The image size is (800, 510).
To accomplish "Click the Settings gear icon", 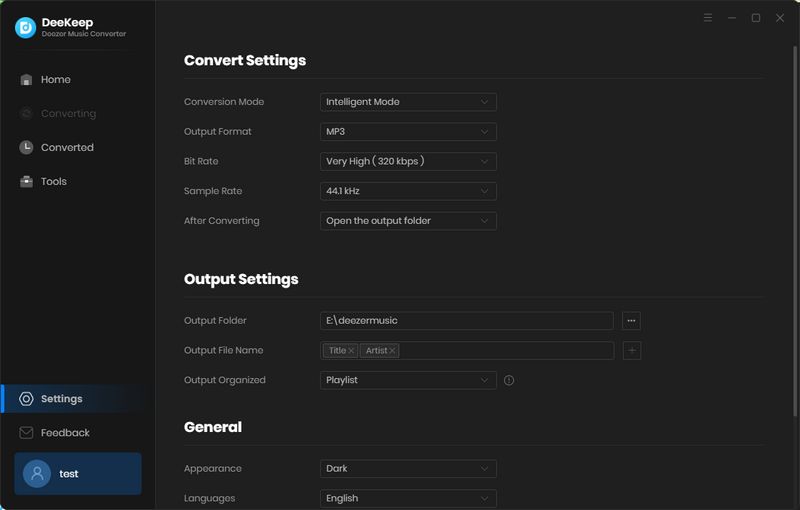I will click(26, 399).
